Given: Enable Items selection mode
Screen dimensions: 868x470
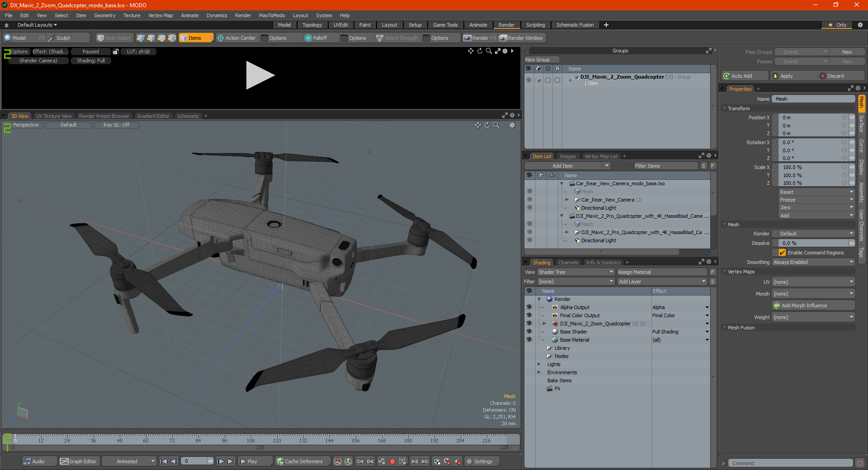Looking at the screenshot, I should 195,38.
